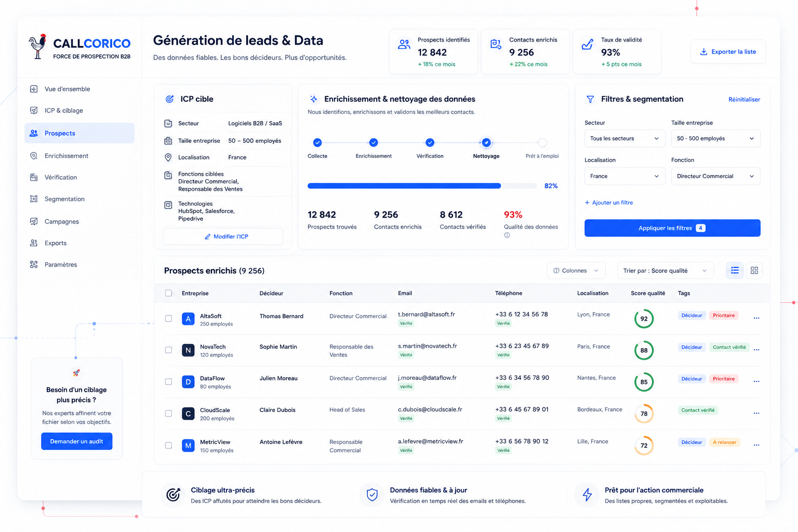Check the DataFlow row checkbox

point(168,382)
